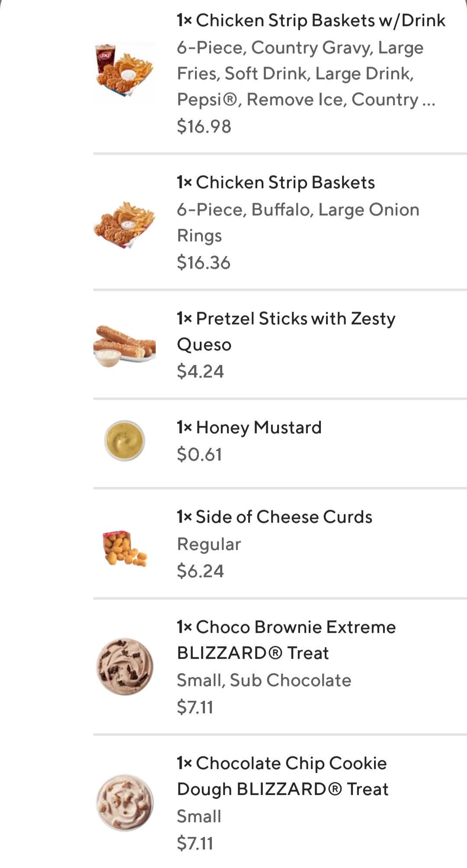Tap the Honey Mustard sauce cup icon

(125, 440)
